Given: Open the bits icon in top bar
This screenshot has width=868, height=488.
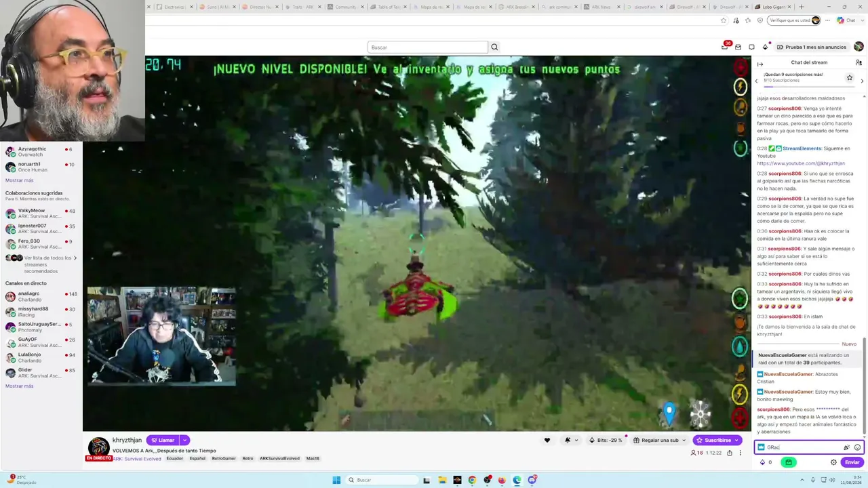Looking at the screenshot, I should (x=766, y=47).
